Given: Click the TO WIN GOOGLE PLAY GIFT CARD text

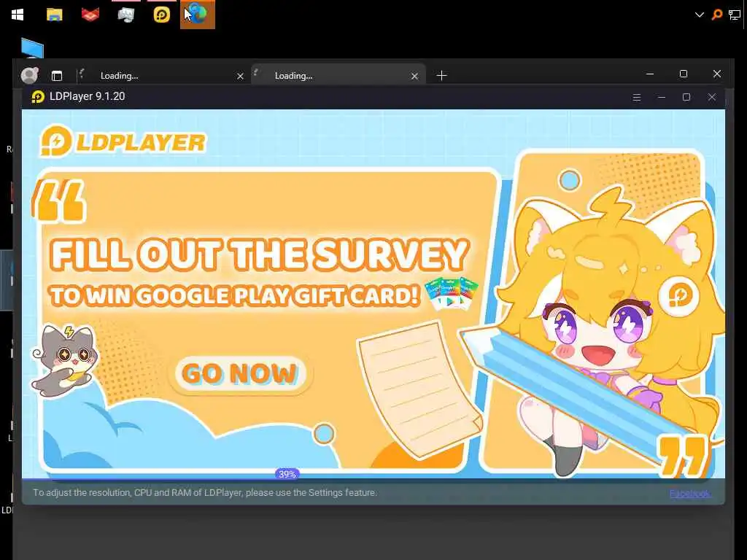Looking at the screenshot, I should click(x=234, y=295).
